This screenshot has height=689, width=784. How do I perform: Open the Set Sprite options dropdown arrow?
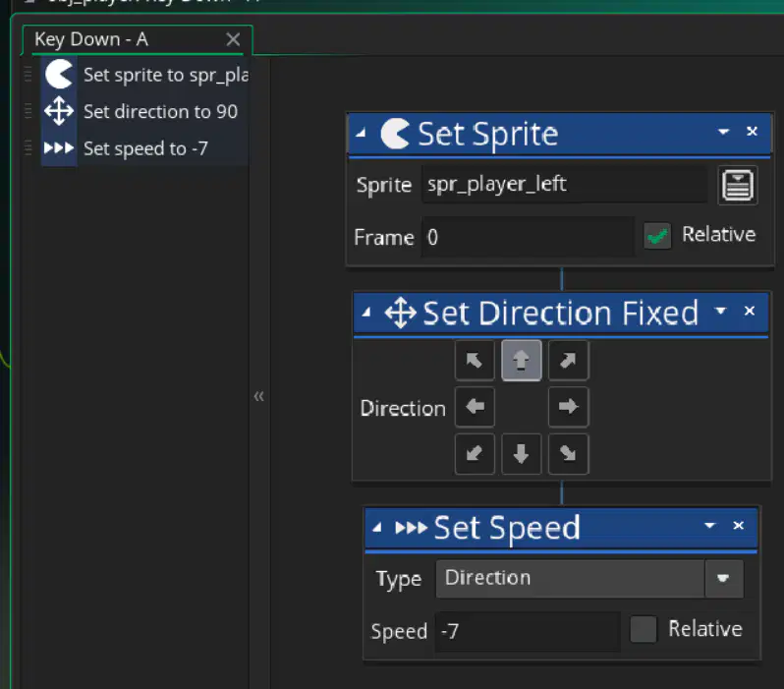tap(723, 132)
